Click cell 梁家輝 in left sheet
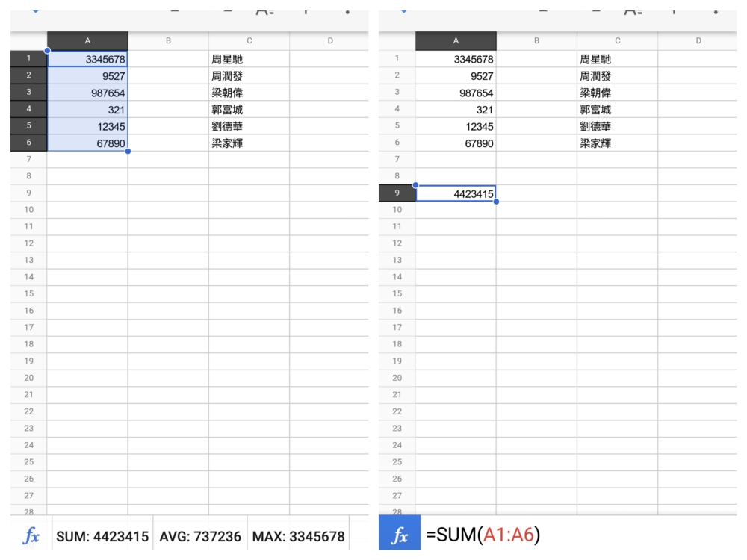Viewport: 747px width, 560px height. click(249, 143)
